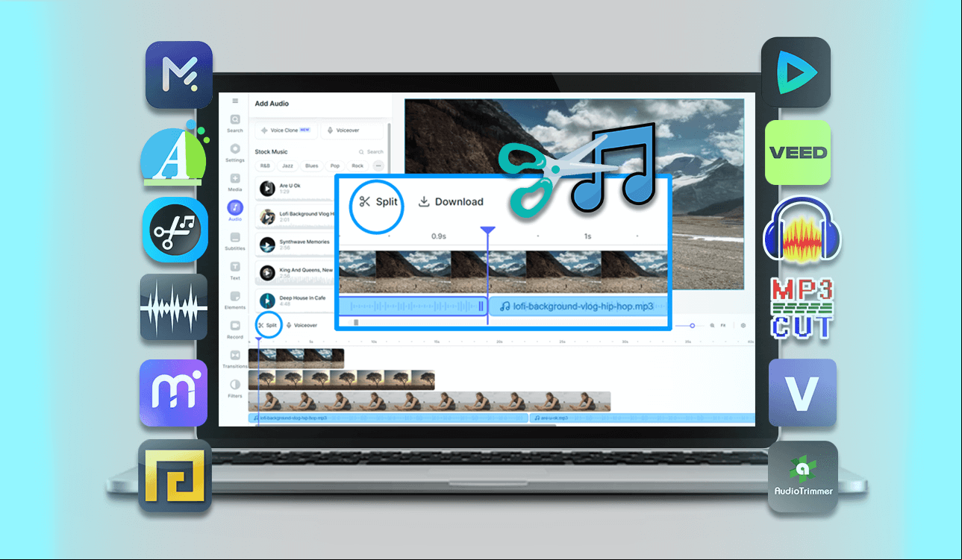Expand more genres with the ellipsis chip
This screenshot has height=560, width=962.
[x=378, y=166]
